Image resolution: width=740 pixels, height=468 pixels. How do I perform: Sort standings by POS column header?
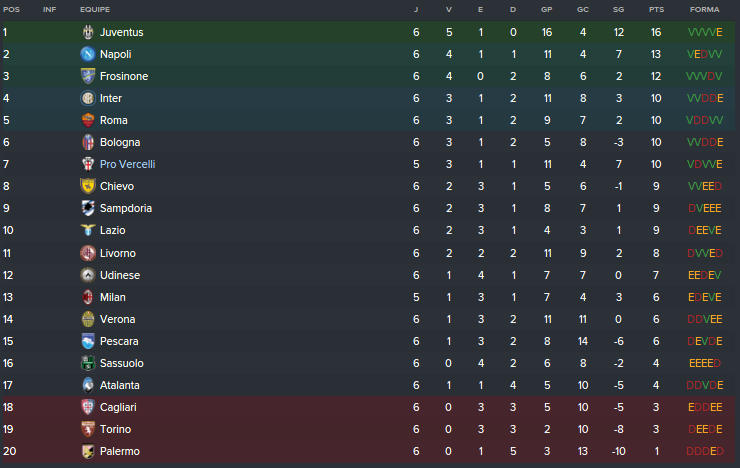(10, 9)
